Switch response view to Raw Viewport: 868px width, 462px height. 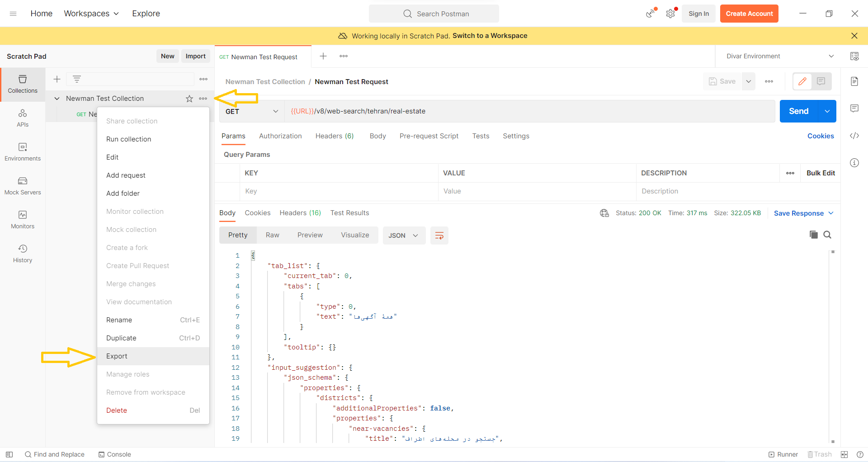273,235
